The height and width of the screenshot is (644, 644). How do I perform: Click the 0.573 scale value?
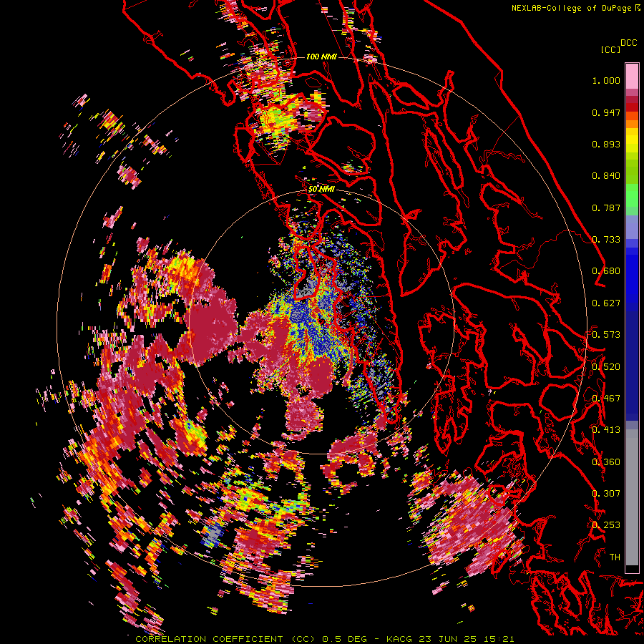coord(606,335)
